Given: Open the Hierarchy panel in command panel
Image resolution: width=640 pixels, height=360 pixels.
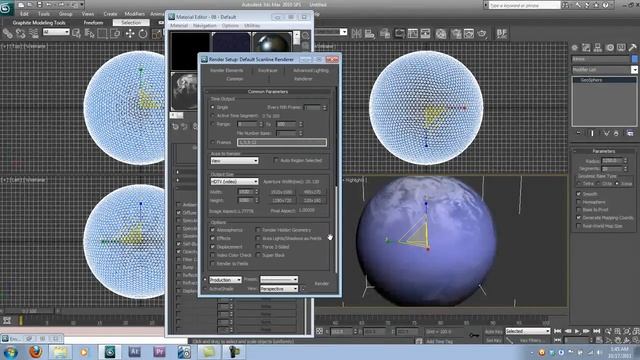Looking at the screenshot, I should tap(598, 48).
